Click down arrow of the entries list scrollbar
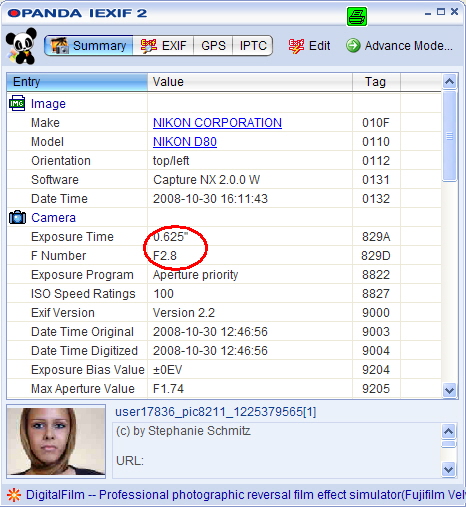 click(449, 390)
